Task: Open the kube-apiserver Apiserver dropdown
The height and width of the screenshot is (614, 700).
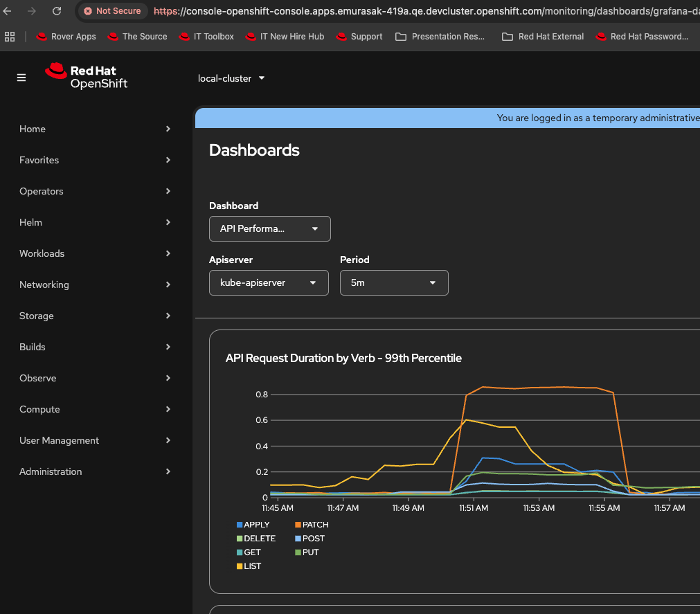Action: coord(269,282)
